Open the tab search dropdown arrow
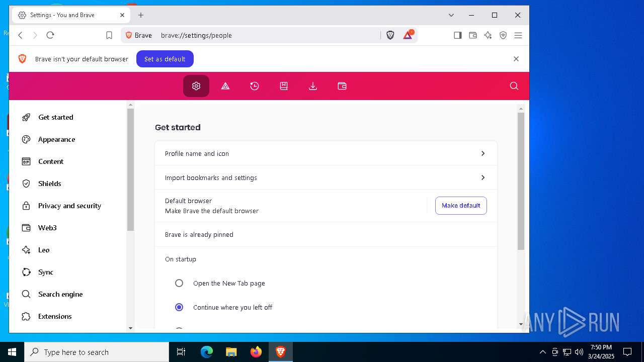 point(451,15)
